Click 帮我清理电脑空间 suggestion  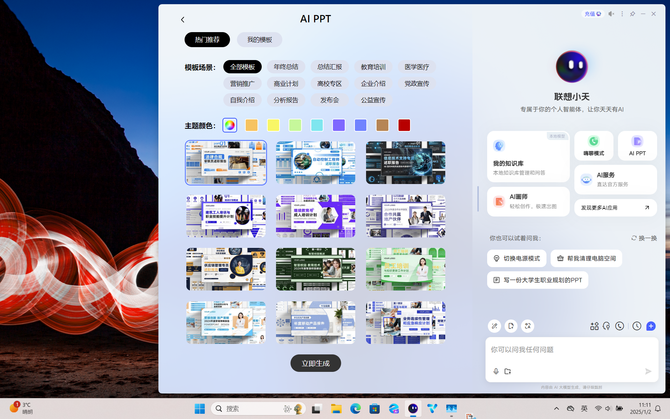pyautogui.click(x=586, y=258)
